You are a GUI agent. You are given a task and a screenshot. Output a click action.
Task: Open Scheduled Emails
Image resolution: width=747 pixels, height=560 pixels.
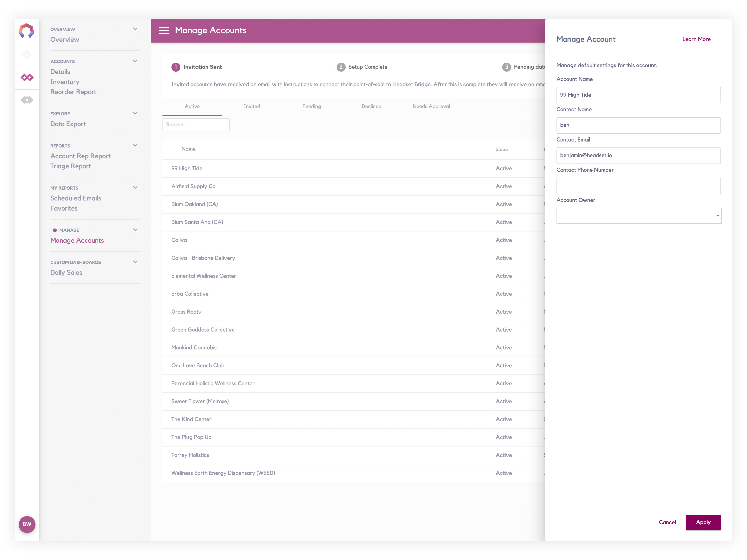pos(76,198)
